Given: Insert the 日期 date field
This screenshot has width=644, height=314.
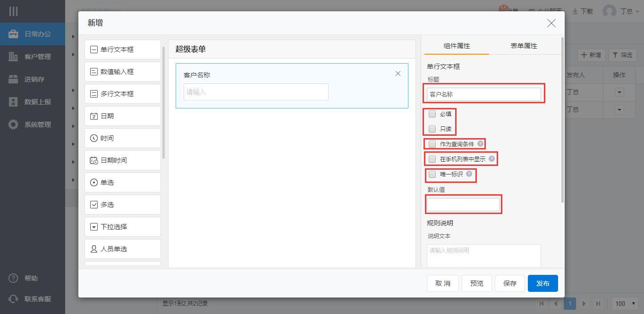Looking at the screenshot, I should 123,116.
